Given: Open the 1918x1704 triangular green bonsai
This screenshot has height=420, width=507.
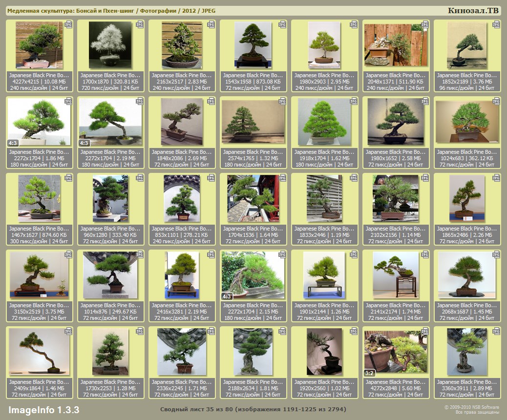Looking at the screenshot, I should 324,122.
